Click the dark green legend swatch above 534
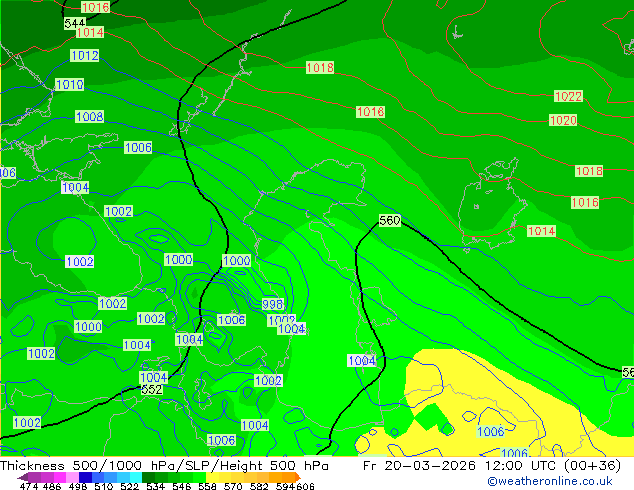Screen dimensions: 634x490 [x=148, y=477]
